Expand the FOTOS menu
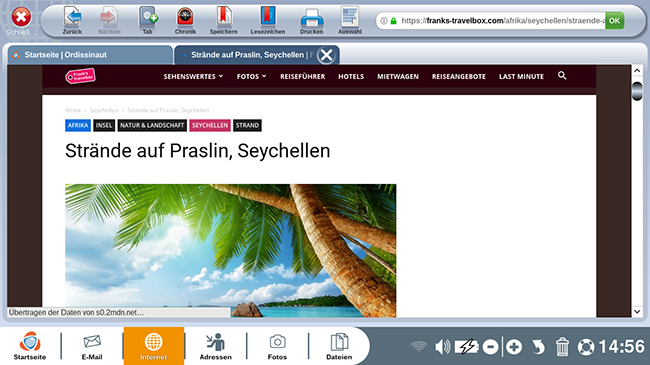Screen dimensions: 650x365 [x=252, y=76]
